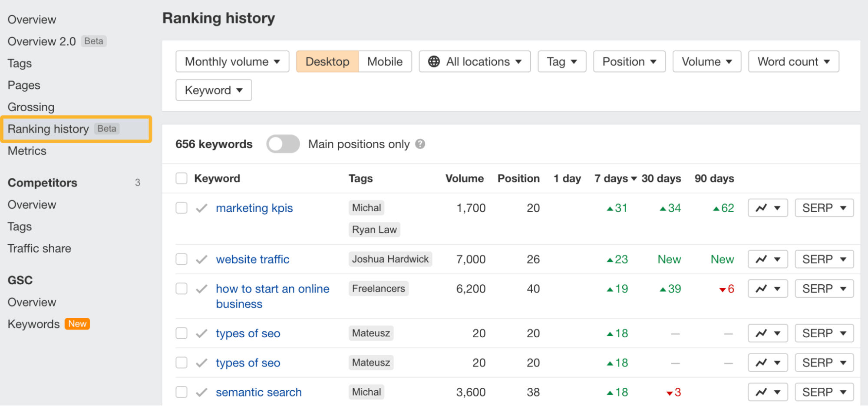This screenshot has height=406, width=868.
Task: Open the position chart icon for marketing kpis
Action: coord(762,208)
